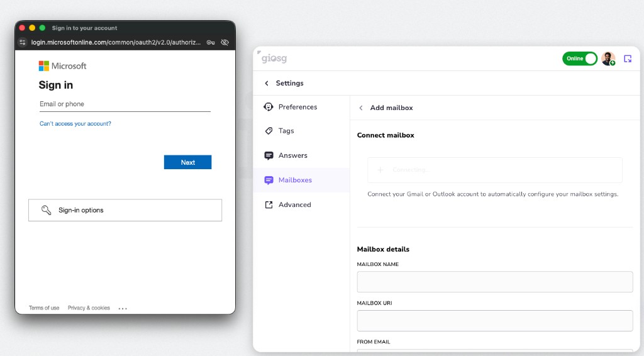Image resolution: width=644 pixels, height=356 pixels.
Task: Click the key icon in Sign-in options
Action: [46, 210]
